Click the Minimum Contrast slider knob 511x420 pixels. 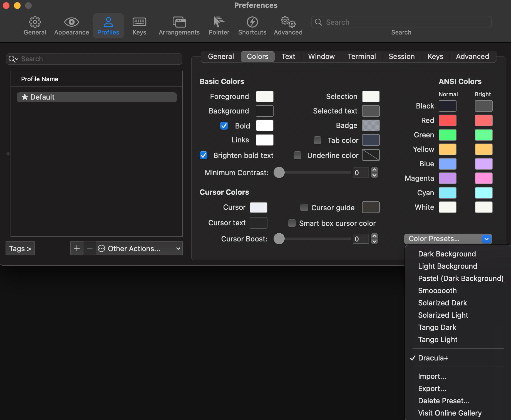click(x=279, y=172)
